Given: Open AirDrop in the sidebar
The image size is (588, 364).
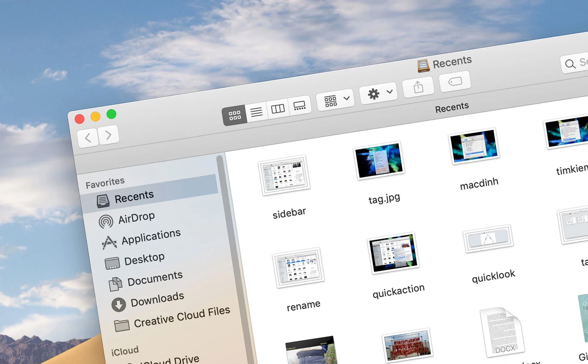Looking at the screenshot, I should (x=136, y=218).
